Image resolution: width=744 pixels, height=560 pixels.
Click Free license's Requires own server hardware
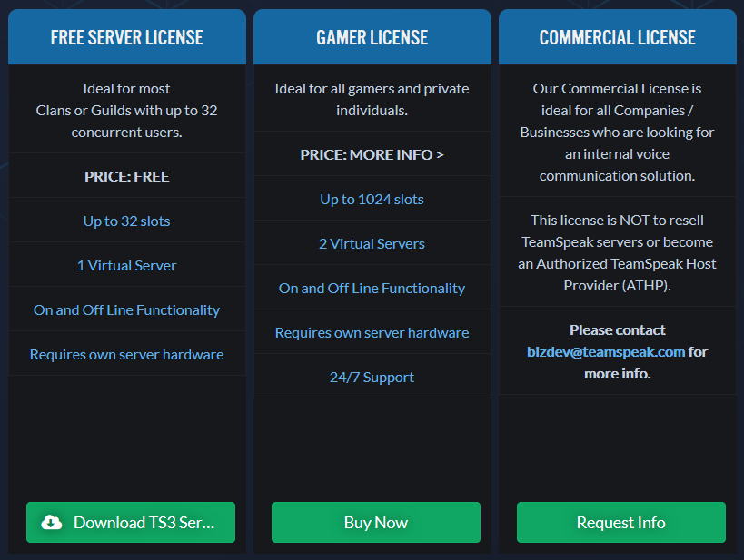tap(127, 354)
